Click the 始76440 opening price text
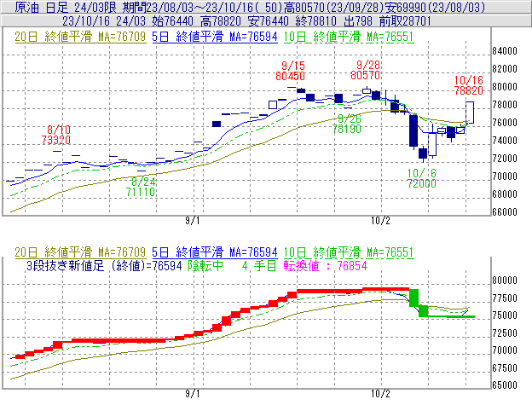Screen dimensions: 532x405 click(x=172, y=21)
